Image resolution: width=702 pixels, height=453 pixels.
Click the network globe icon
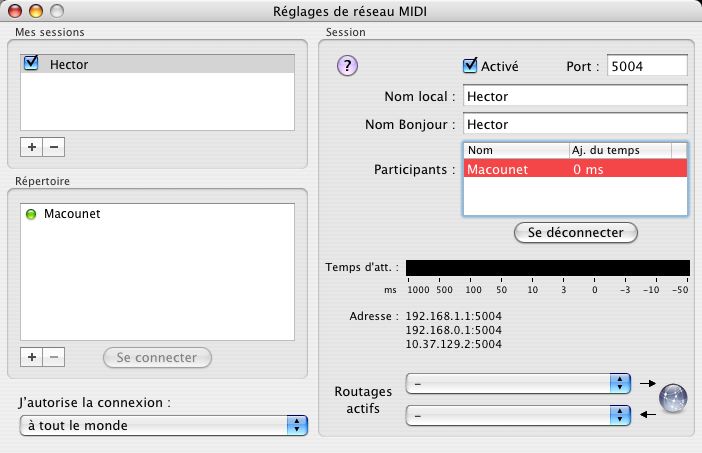click(x=672, y=397)
